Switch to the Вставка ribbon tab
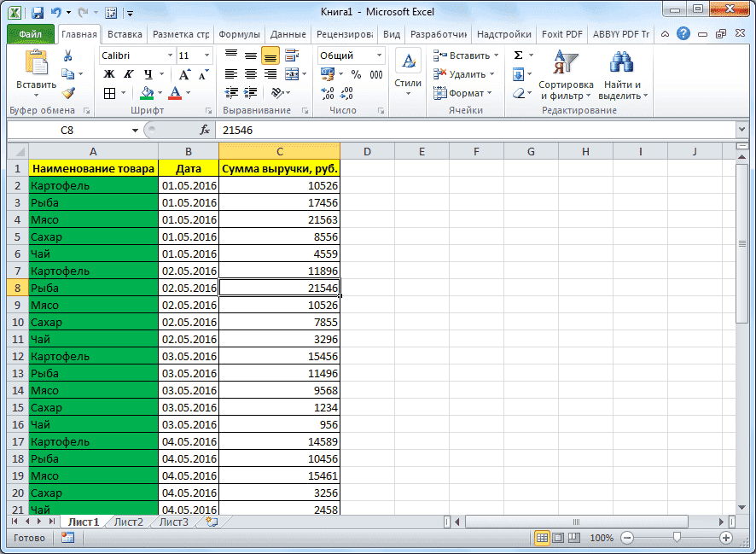The image size is (756, 554). (125, 34)
